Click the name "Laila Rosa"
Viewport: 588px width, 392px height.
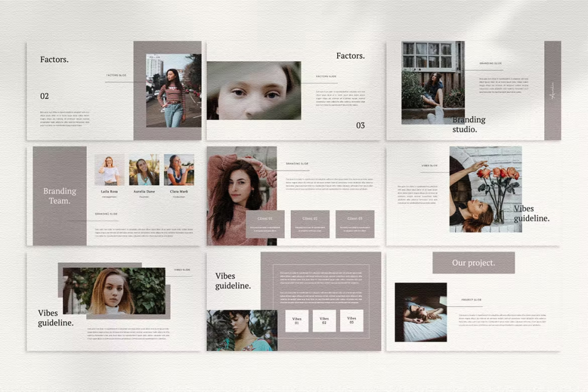(109, 191)
